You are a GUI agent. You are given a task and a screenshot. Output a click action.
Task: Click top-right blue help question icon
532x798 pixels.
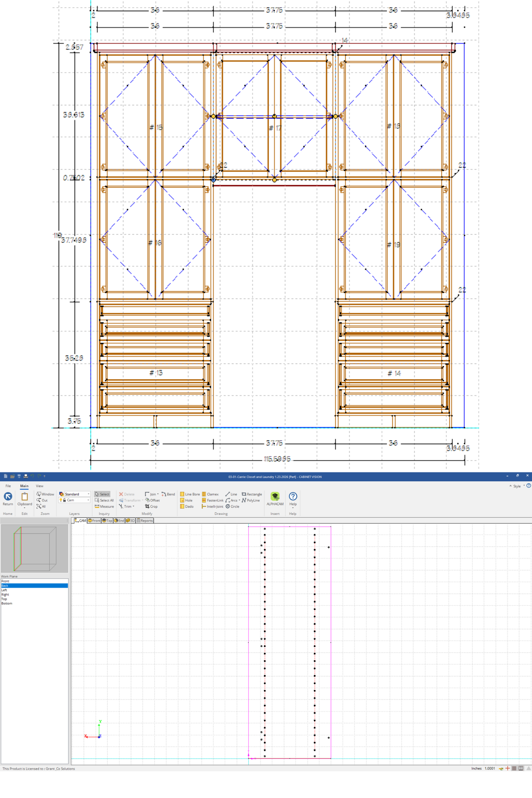(x=528, y=486)
